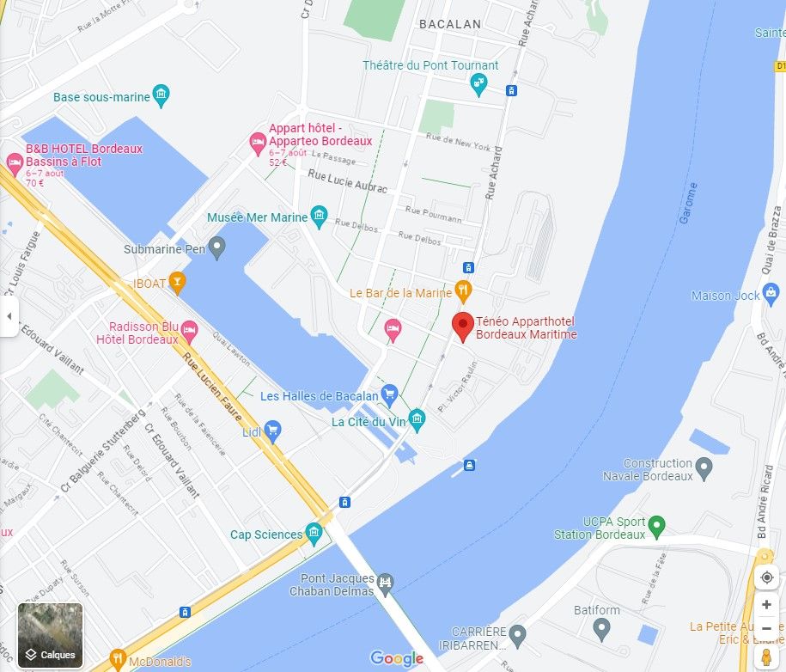Open Pont Jacques Chaban Delmas bridge marker
Viewport: 786px width, 672px height.
[x=385, y=584]
